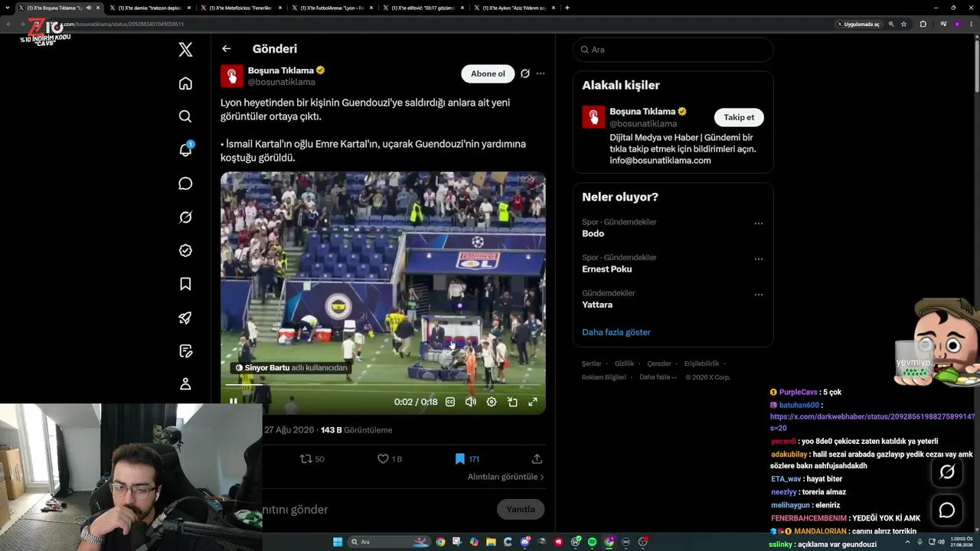
Task: Click the X logo at sidebar top
Action: [x=185, y=50]
